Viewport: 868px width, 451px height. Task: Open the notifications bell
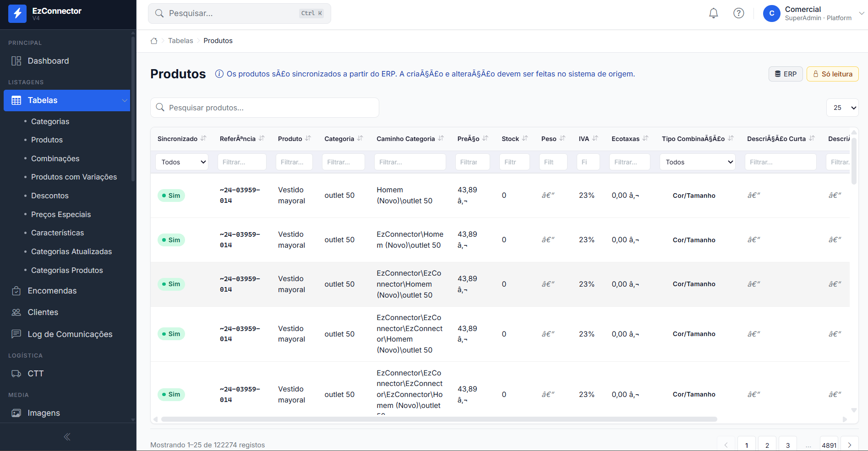click(714, 13)
